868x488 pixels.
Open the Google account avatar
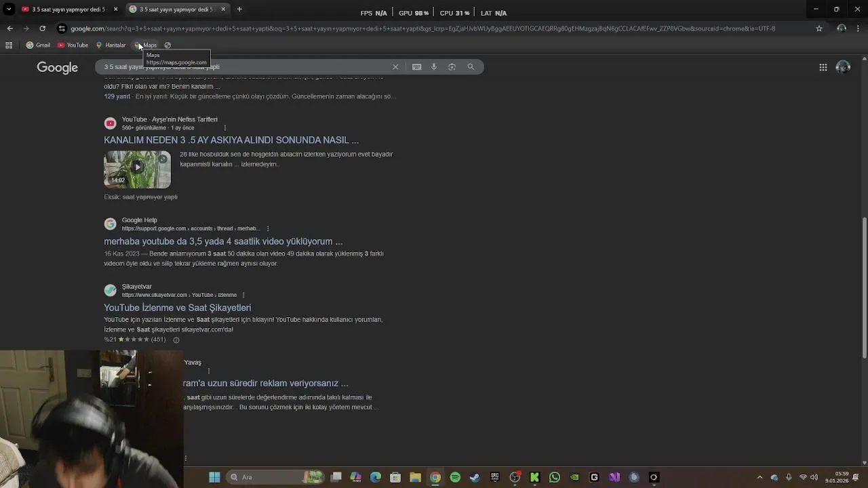[843, 67]
